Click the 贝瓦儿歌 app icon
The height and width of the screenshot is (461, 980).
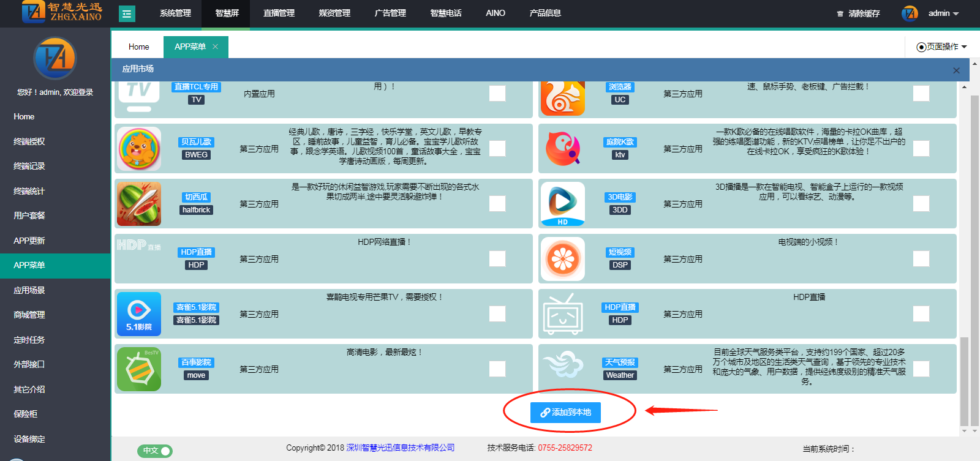click(x=139, y=149)
